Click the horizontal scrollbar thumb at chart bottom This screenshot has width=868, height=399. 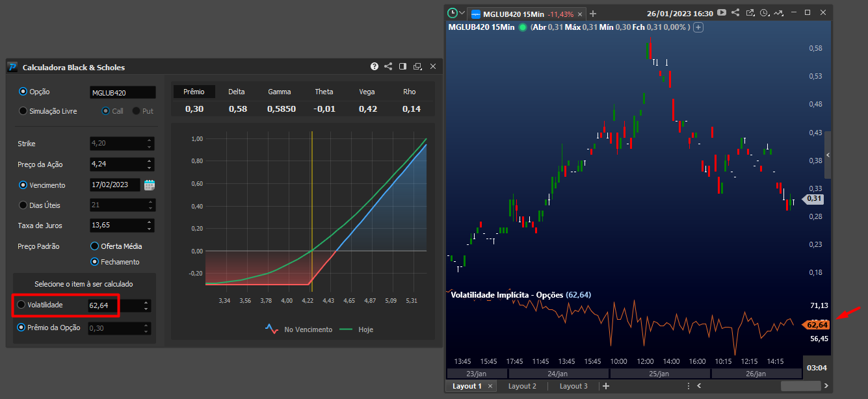click(800, 386)
